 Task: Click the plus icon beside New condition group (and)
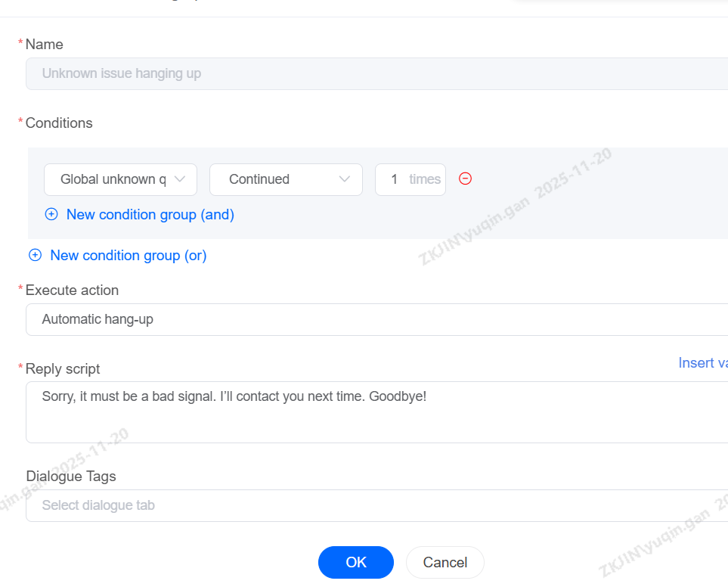click(x=51, y=215)
